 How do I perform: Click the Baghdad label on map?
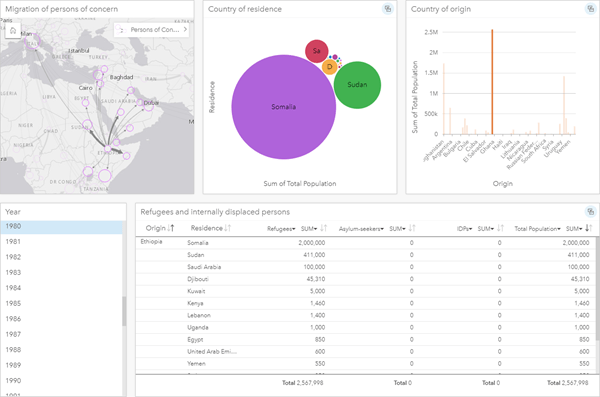click(x=121, y=77)
